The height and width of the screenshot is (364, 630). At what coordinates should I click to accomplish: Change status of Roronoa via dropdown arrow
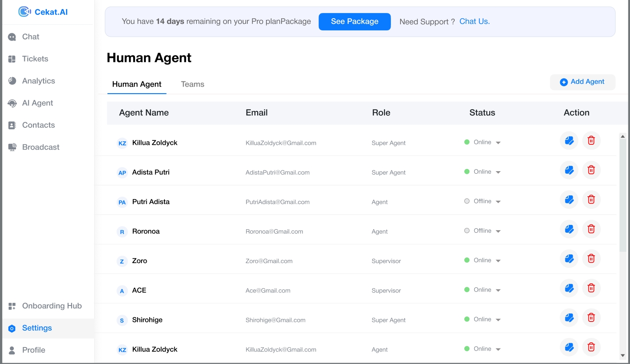498,231
